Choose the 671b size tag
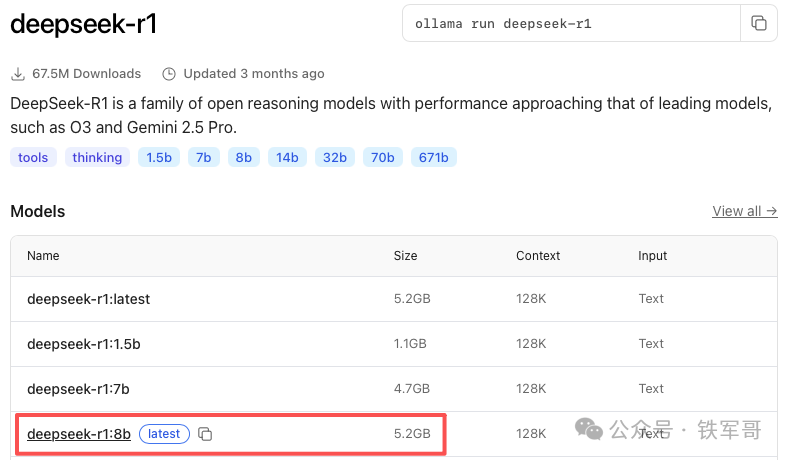This screenshot has height=460, width=786. (434, 157)
